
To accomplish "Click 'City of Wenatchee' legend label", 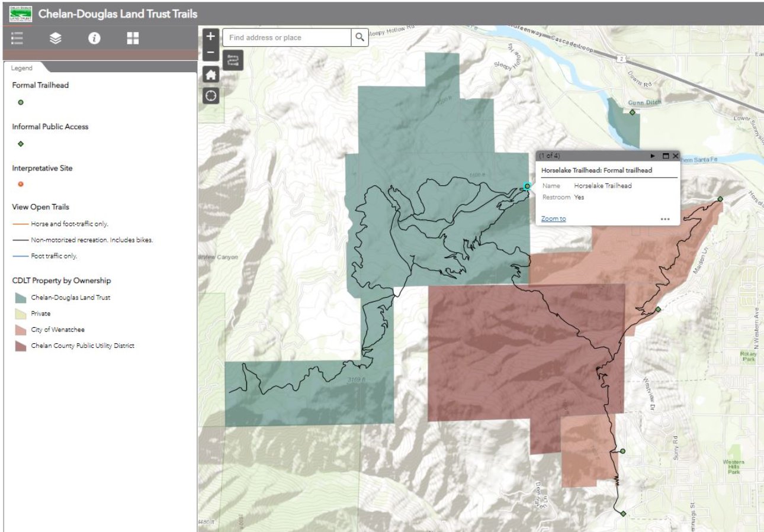I will click(58, 330).
